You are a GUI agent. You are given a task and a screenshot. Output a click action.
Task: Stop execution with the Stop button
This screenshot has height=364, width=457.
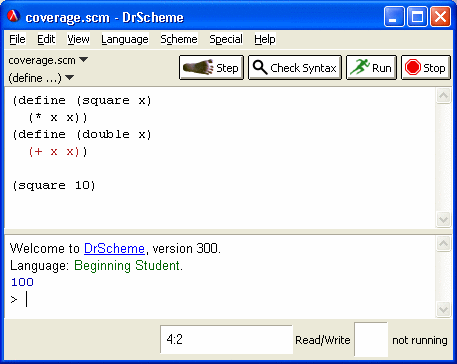pyautogui.click(x=426, y=68)
